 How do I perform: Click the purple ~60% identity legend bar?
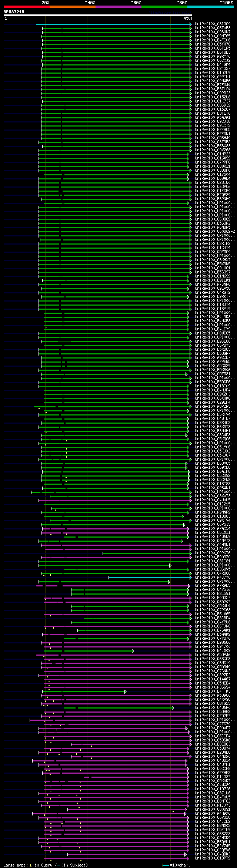pyautogui.click(x=118, y=7)
